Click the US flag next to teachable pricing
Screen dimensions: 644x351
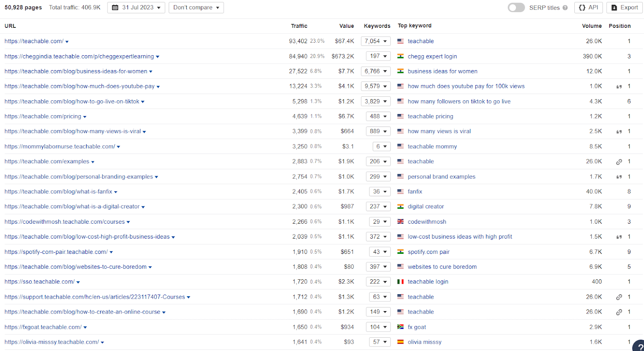tap(400, 116)
